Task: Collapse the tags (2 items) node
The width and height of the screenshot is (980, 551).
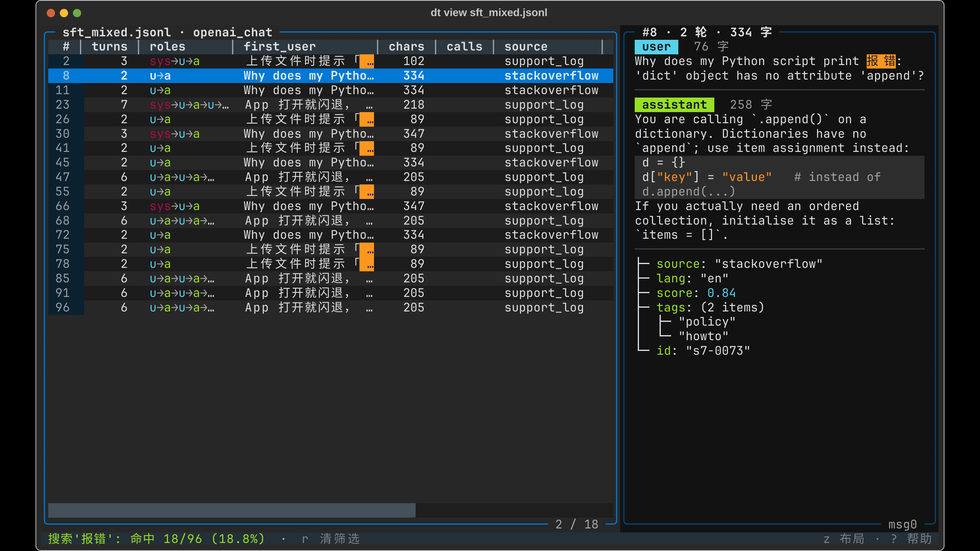Action: pyautogui.click(x=710, y=308)
